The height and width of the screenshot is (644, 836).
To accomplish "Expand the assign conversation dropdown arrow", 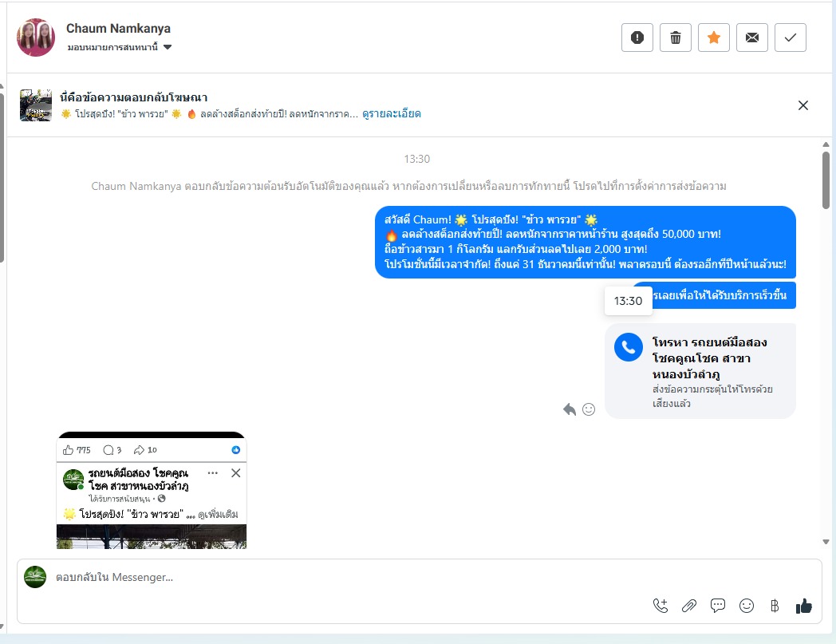I will (x=168, y=47).
